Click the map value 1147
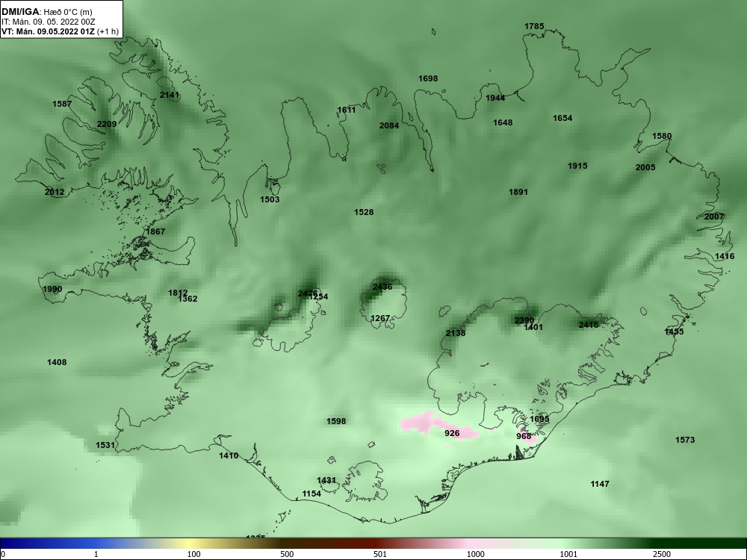This screenshot has height=560, width=747. [600, 485]
